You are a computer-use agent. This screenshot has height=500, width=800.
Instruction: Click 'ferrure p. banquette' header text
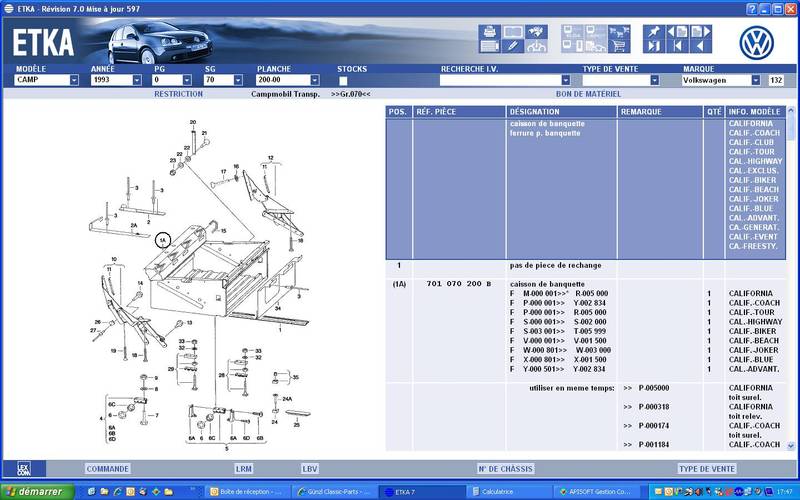(x=545, y=133)
